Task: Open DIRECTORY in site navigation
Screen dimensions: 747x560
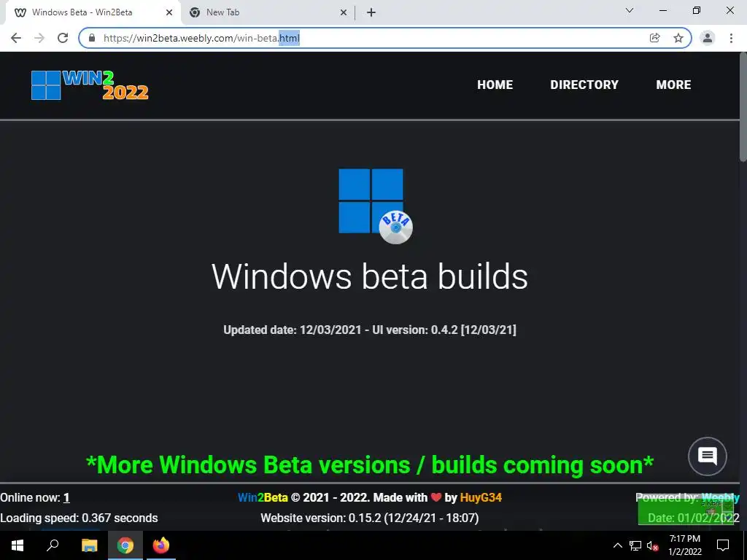Action: (x=584, y=85)
